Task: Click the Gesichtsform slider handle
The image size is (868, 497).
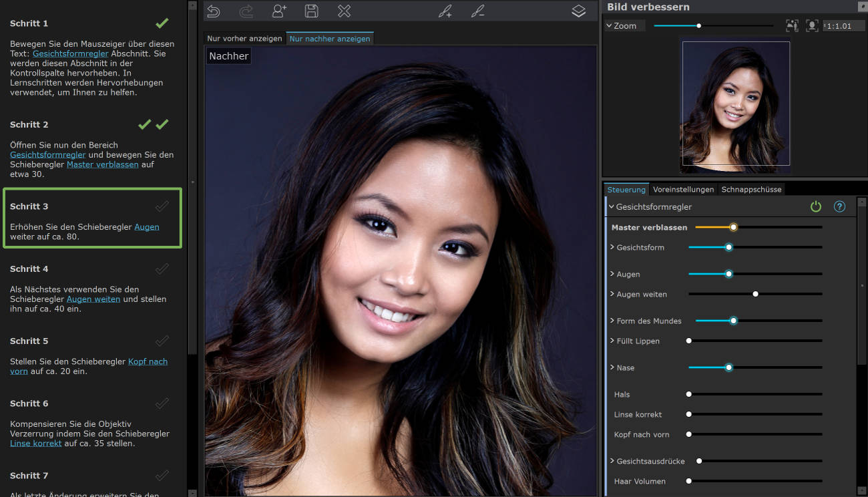Action: (x=729, y=247)
